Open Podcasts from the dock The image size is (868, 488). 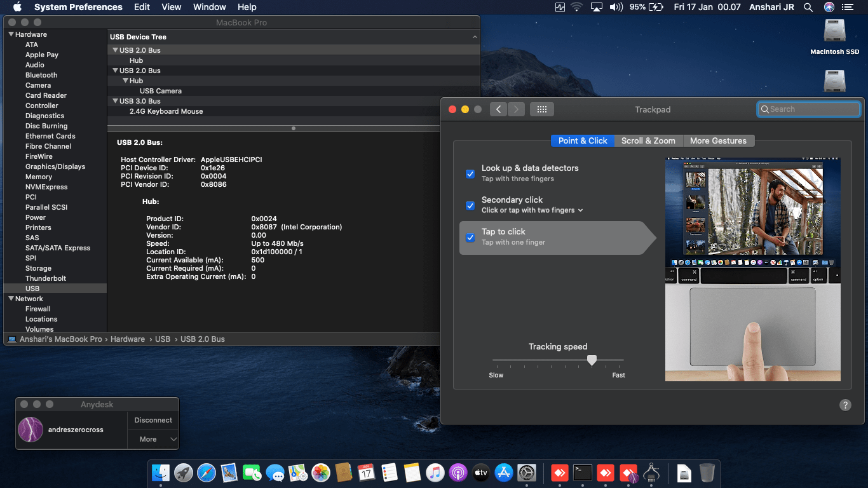pyautogui.click(x=458, y=473)
